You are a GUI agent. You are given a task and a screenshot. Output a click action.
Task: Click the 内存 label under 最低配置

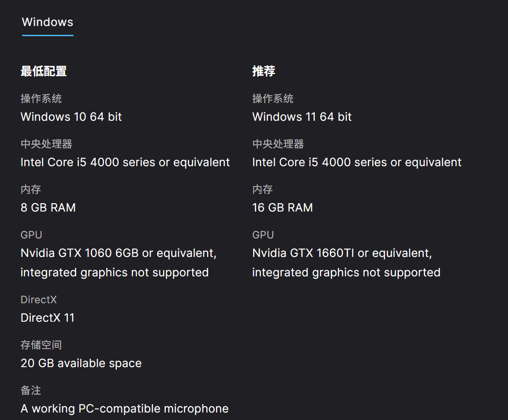tap(31, 190)
